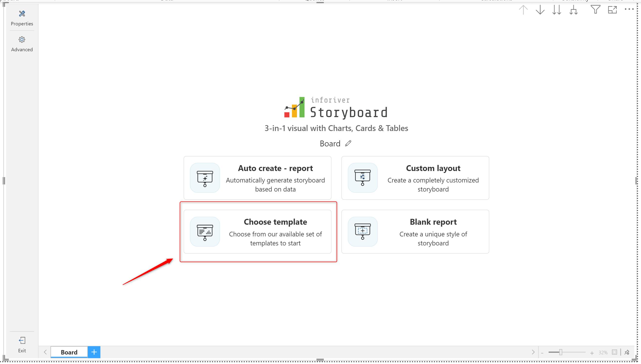Click the Blank report presentation icon

coord(363,232)
